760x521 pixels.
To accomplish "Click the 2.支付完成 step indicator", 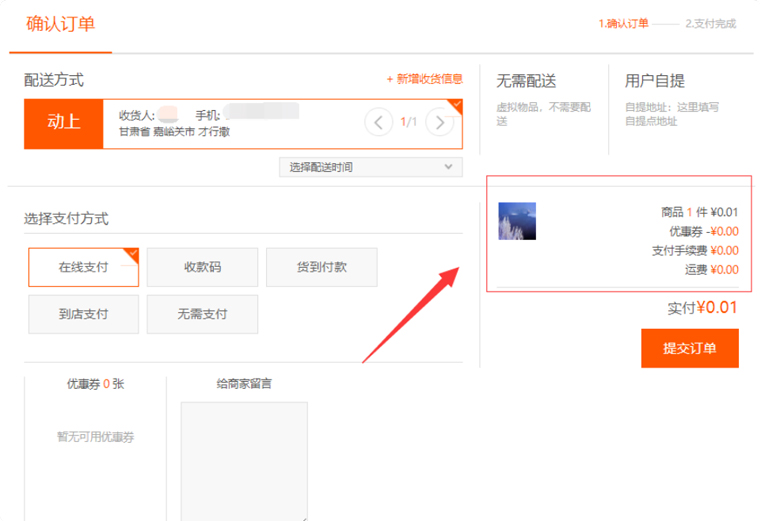I will coord(710,24).
